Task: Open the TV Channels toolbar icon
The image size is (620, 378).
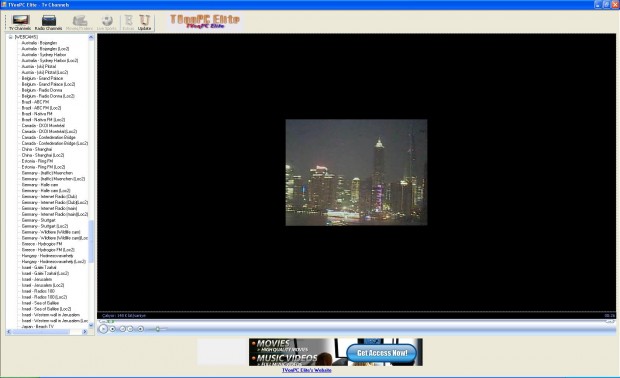Action: pos(20,23)
